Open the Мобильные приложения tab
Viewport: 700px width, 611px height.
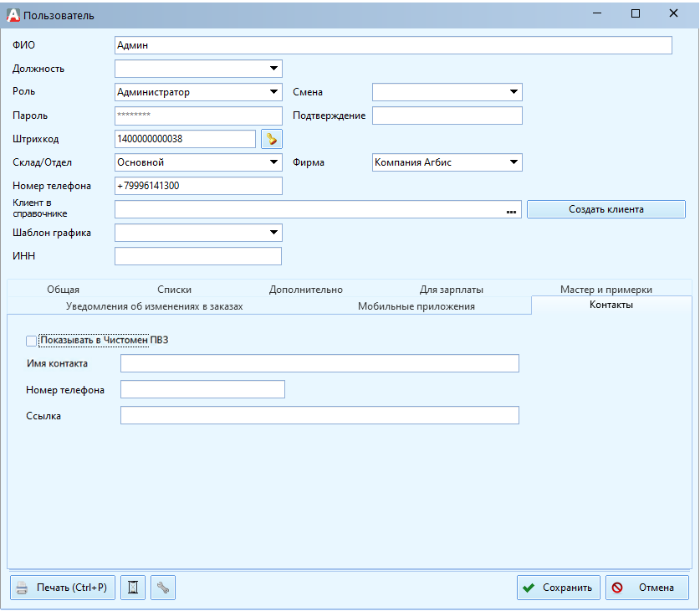point(416,306)
